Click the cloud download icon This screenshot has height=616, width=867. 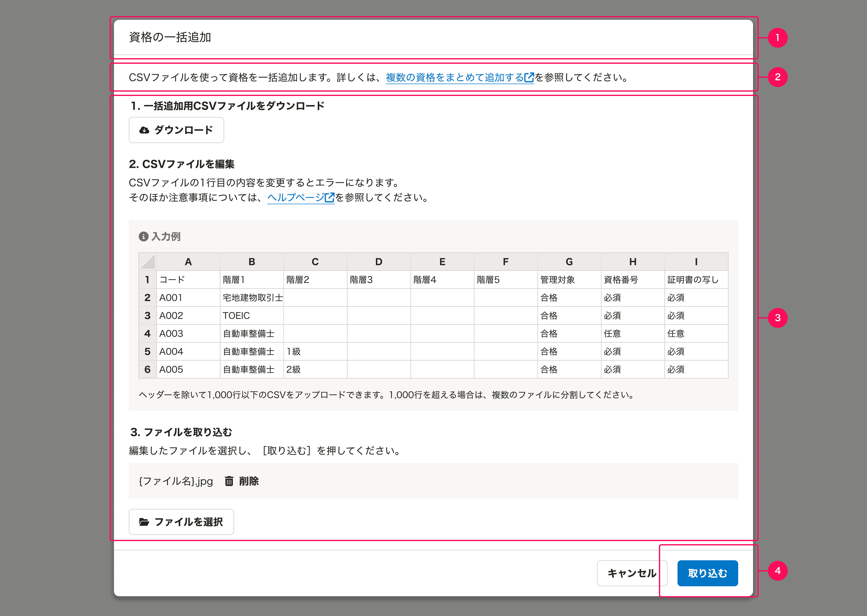point(144,130)
